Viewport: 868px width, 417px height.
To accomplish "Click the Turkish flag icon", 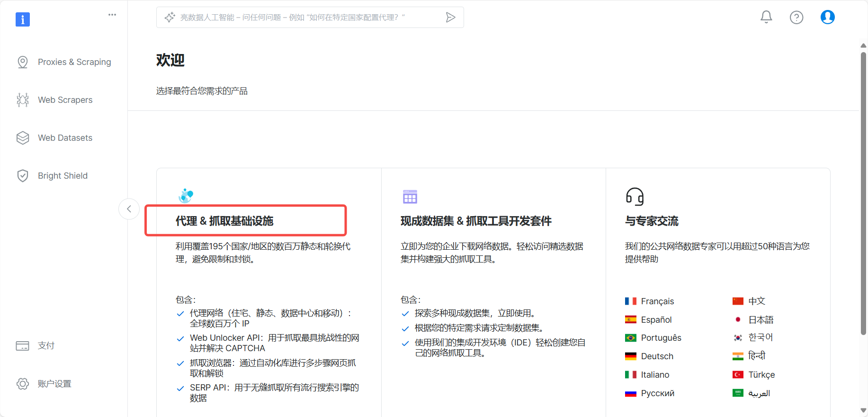I will point(738,375).
